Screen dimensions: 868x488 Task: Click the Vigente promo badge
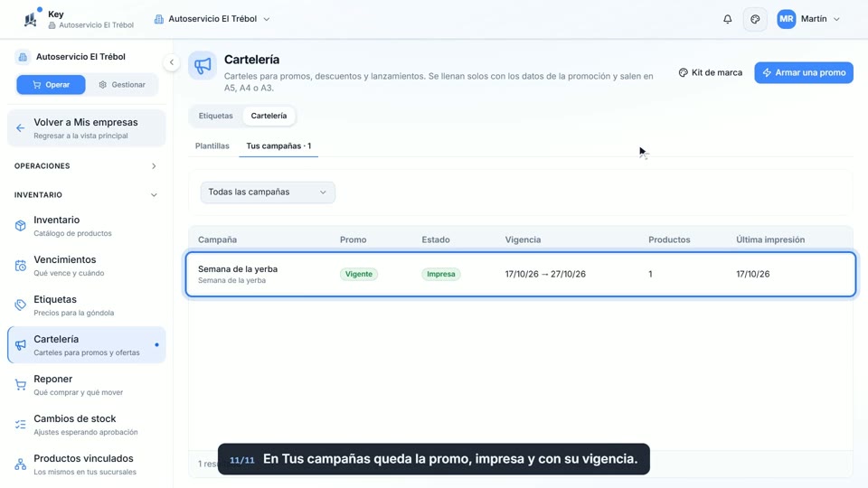coord(359,274)
